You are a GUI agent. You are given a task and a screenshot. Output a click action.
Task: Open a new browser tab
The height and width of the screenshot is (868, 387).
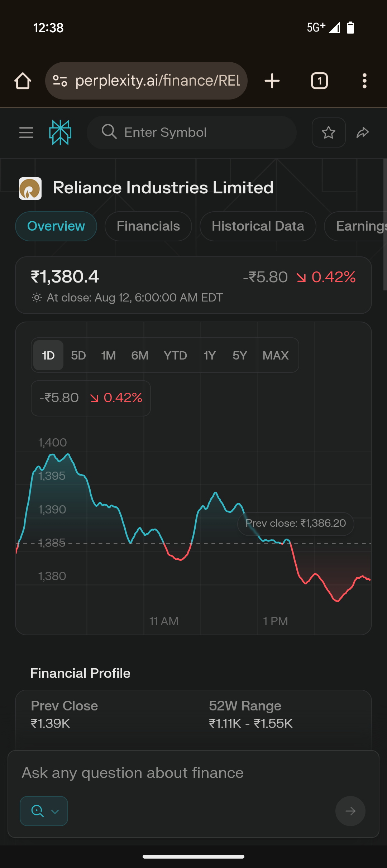click(272, 81)
